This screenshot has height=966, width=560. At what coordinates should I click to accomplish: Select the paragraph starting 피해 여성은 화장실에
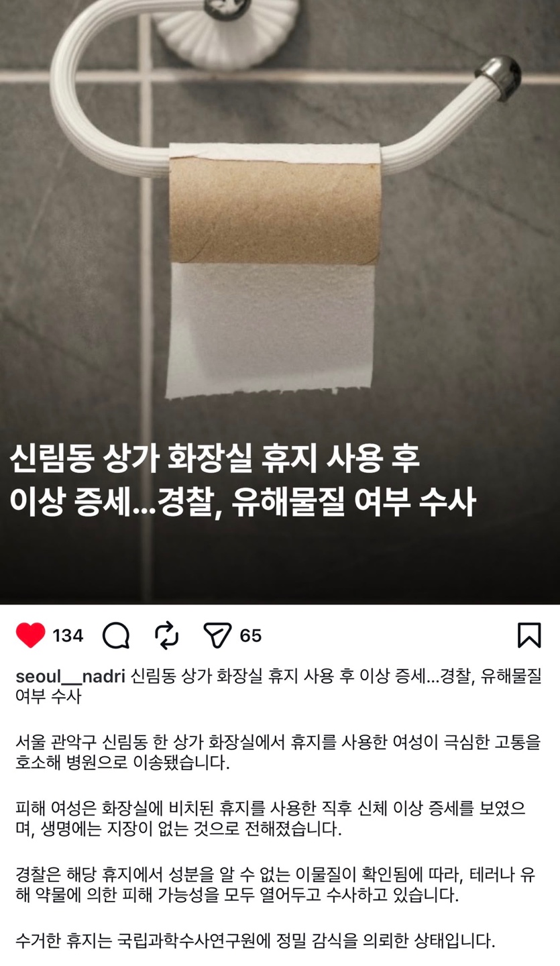click(270, 818)
